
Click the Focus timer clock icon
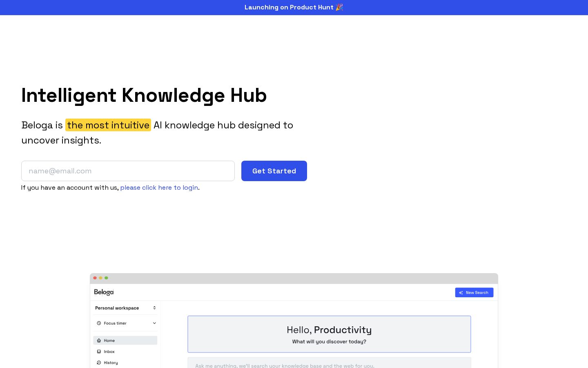click(x=99, y=323)
